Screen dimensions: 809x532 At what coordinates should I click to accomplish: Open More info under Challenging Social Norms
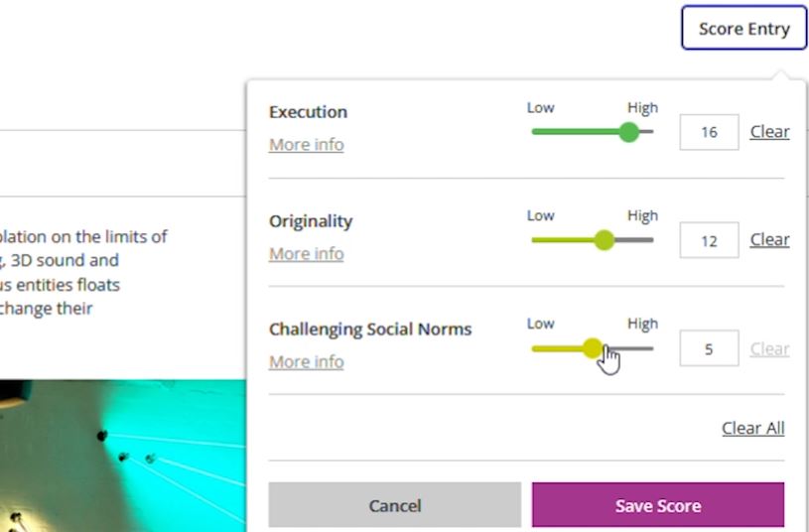pos(306,362)
